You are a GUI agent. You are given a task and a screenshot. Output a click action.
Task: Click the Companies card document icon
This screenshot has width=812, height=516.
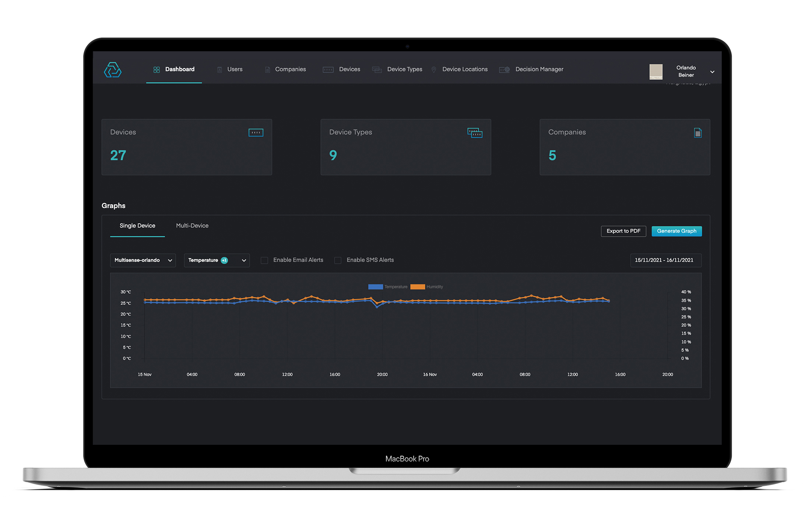[x=697, y=133]
